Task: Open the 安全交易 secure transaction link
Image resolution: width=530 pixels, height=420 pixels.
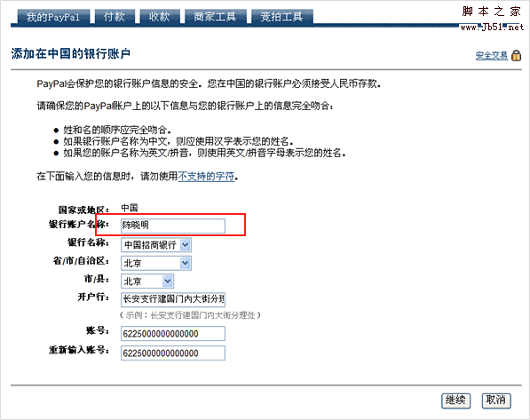Action: [x=492, y=55]
